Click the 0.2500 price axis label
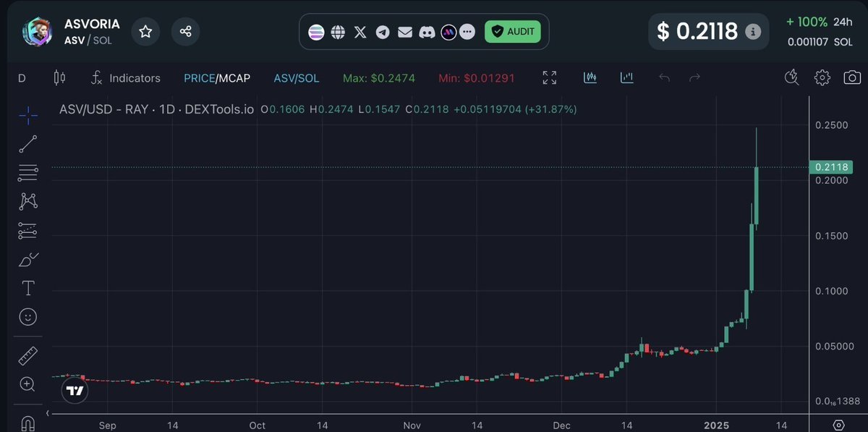Screen dimensions: 868x432 (x=831, y=125)
